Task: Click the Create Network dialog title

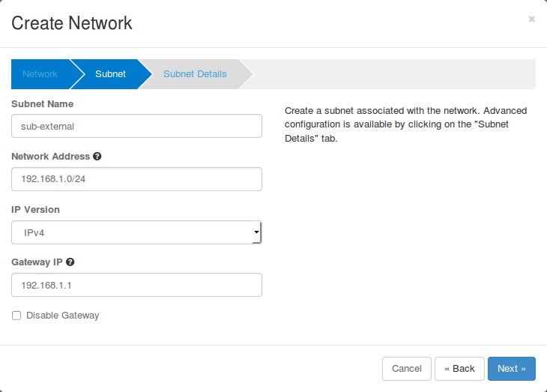Action: pyautogui.click(x=72, y=23)
